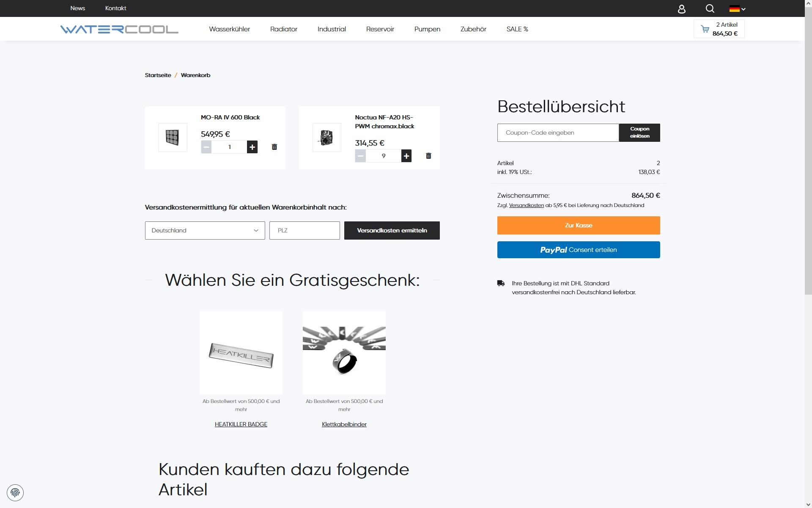Open the Wasserkühler menu
Screen dimensions: 812x508
(x=229, y=29)
